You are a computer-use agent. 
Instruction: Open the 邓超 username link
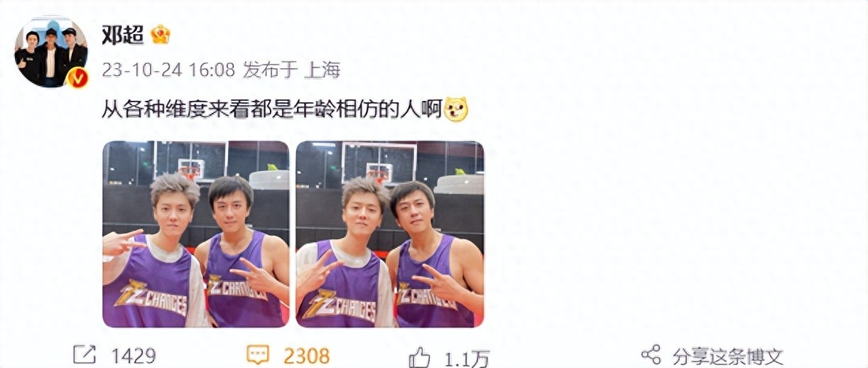pyautogui.click(x=123, y=34)
